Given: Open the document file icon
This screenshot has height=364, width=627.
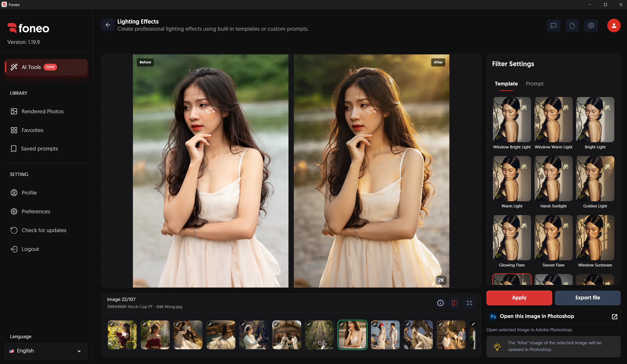Looking at the screenshot, I should click(572, 26).
